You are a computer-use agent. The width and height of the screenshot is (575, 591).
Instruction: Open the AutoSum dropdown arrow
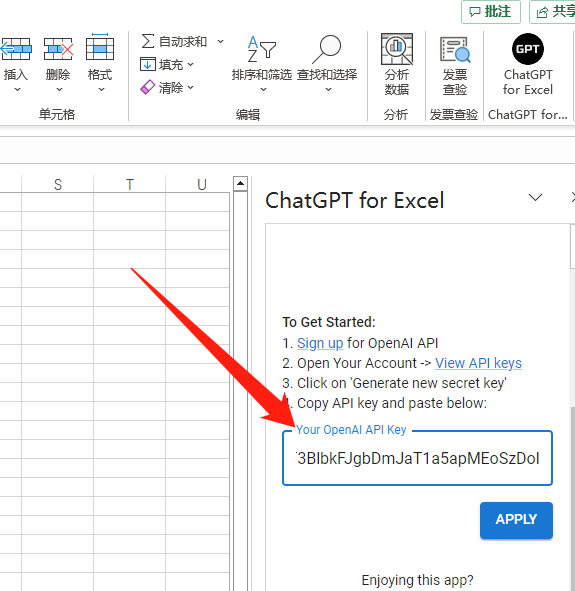[220, 41]
